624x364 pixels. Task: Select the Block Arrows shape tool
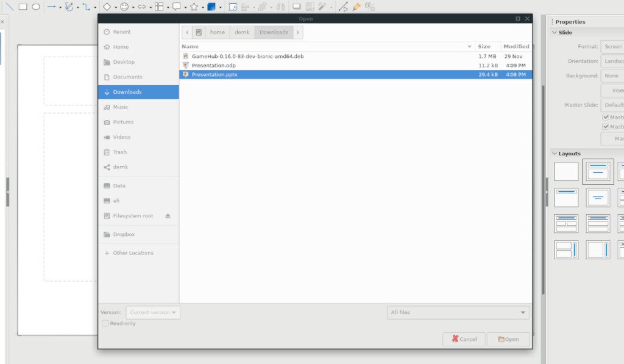[141, 7]
